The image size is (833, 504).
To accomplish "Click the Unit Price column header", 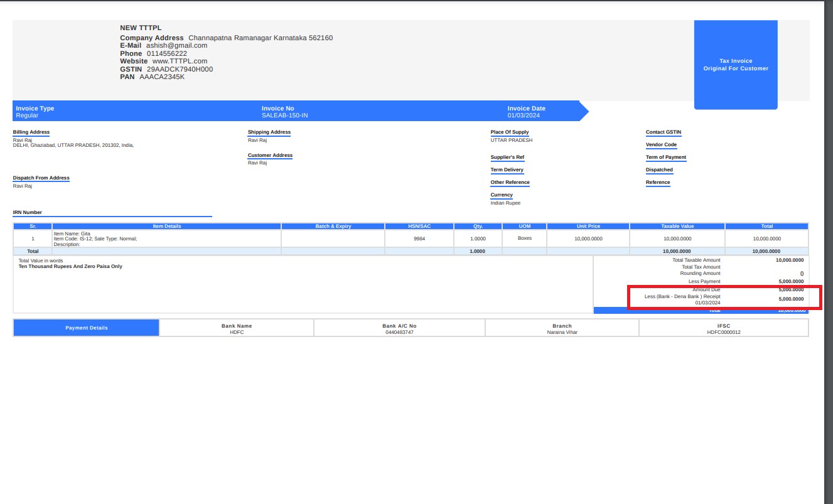I will pos(588,226).
